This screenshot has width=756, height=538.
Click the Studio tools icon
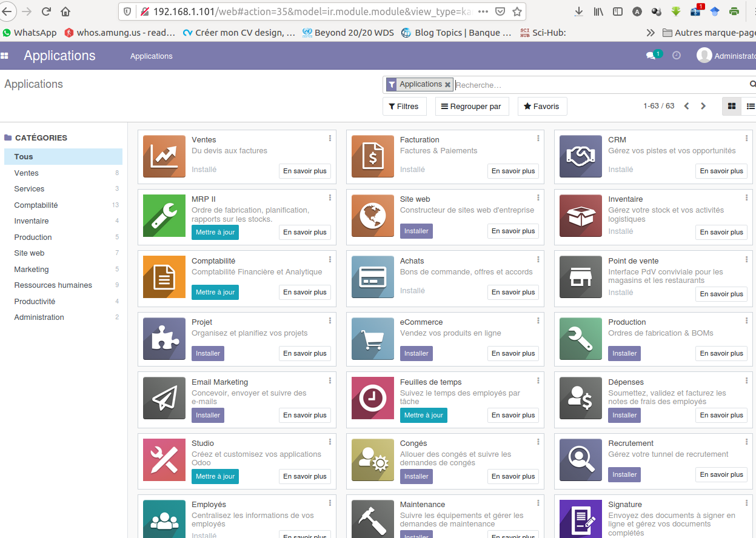[x=164, y=460]
